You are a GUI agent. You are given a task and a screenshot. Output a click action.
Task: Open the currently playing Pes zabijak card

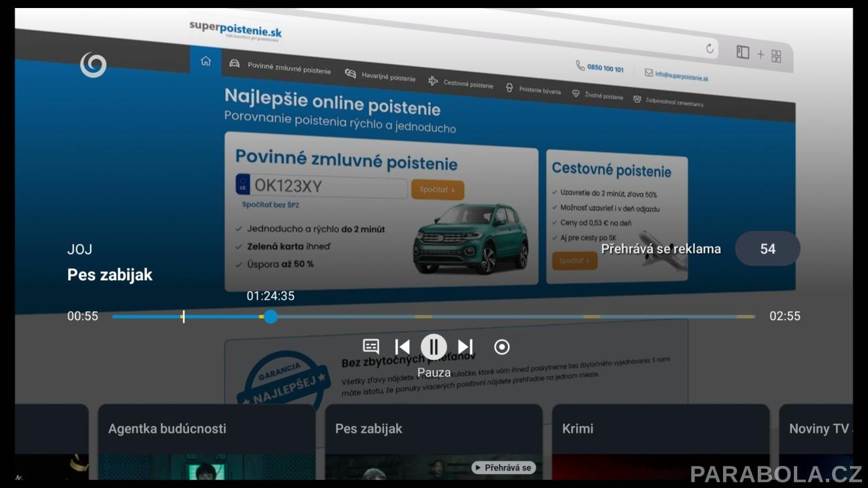click(434, 442)
